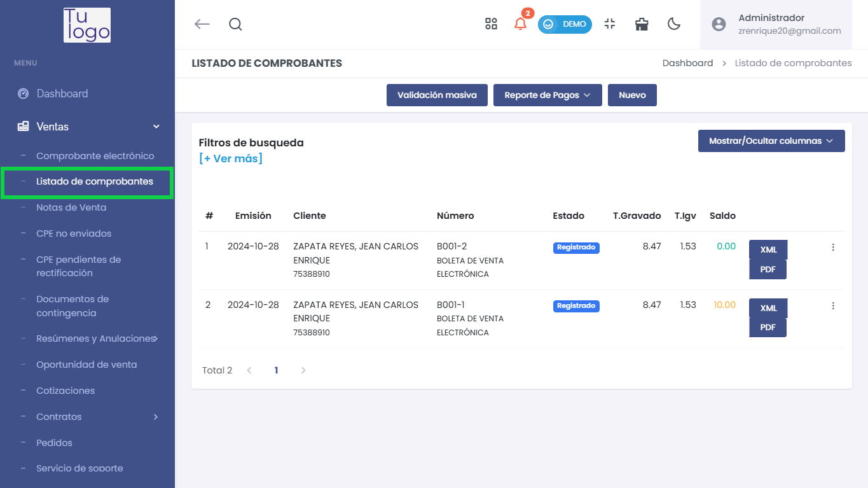This screenshot has width=868, height=488.
Task: Download XML for comprobante B001-2
Action: [x=768, y=250]
